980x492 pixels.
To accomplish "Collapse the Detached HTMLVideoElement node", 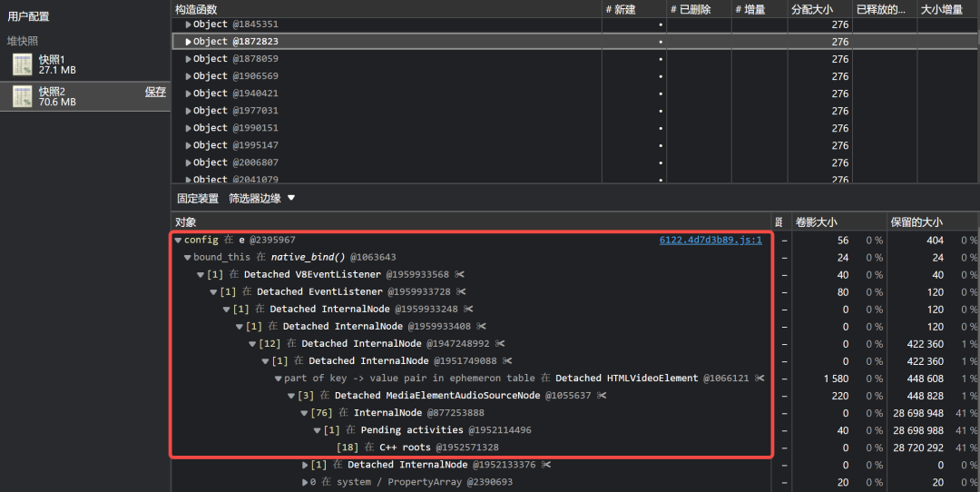I will pos(279,379).
